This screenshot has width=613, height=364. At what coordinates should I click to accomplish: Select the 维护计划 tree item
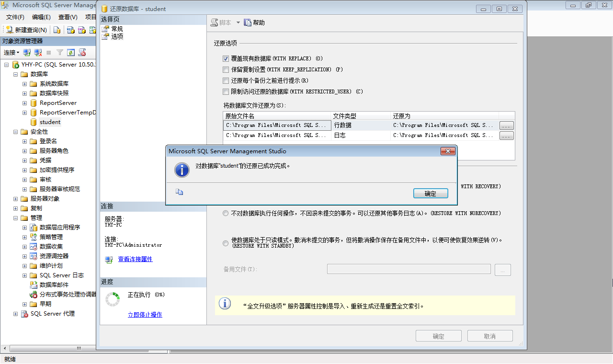pos(51,266)
